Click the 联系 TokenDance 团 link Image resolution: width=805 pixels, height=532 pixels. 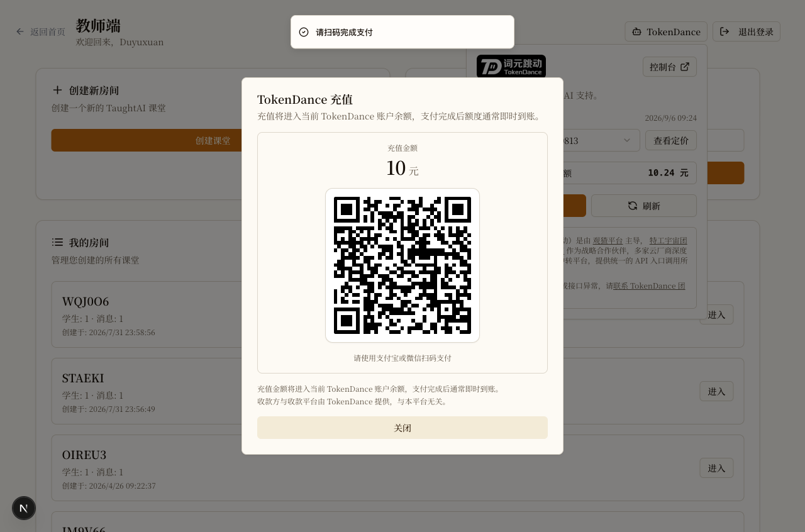(x=649, y=285)
